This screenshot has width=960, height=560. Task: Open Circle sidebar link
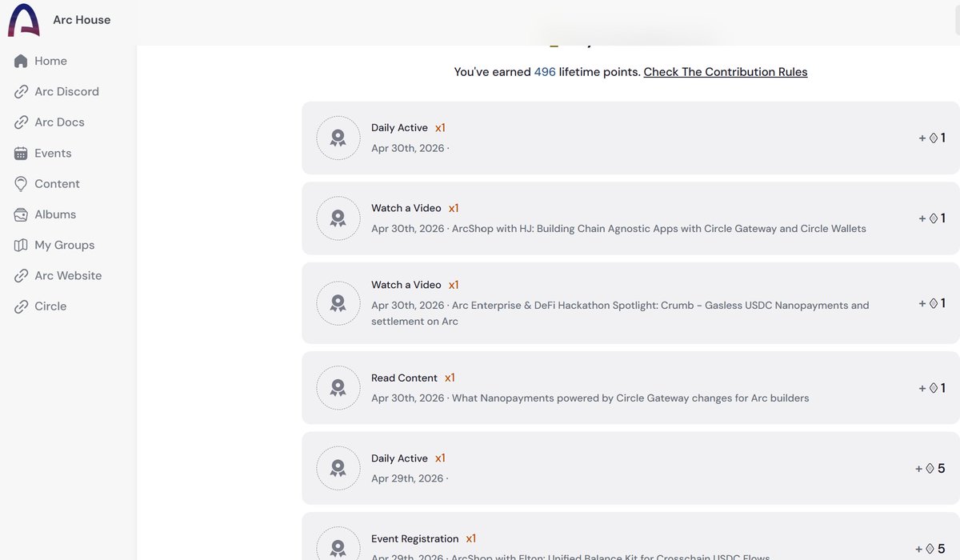(50, 306)
